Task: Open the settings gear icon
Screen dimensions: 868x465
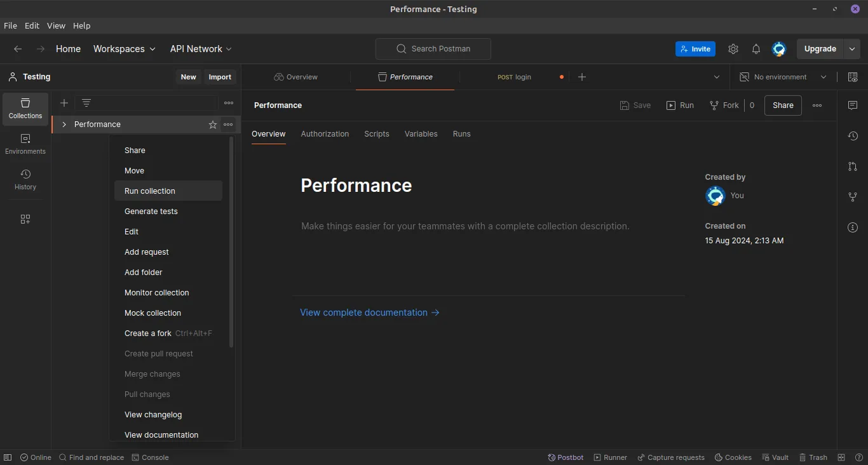Action: [733, 49]
